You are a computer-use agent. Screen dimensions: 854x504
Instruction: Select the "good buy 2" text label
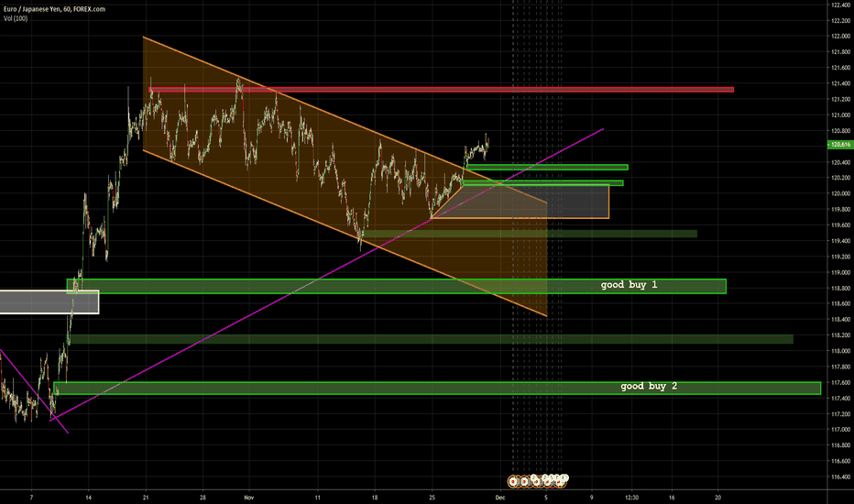point(649,387)
